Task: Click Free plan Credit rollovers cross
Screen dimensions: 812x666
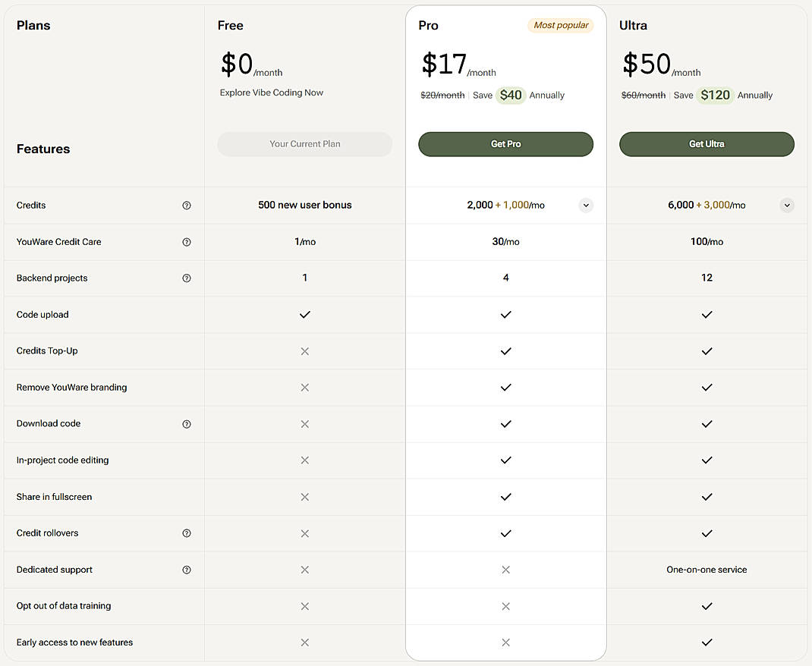Action: click(x=305, y=533)
